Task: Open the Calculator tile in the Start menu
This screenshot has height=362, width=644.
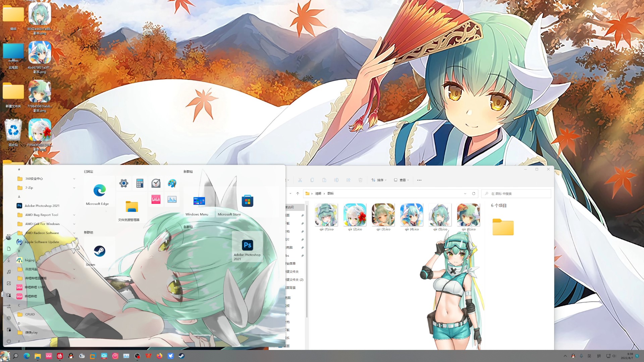Action: click(x=140, y=183)
